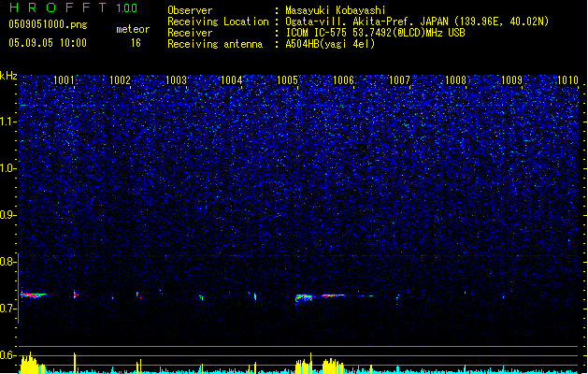Click the 0.7 kHz axis tick label

click(x=7, y=309)
